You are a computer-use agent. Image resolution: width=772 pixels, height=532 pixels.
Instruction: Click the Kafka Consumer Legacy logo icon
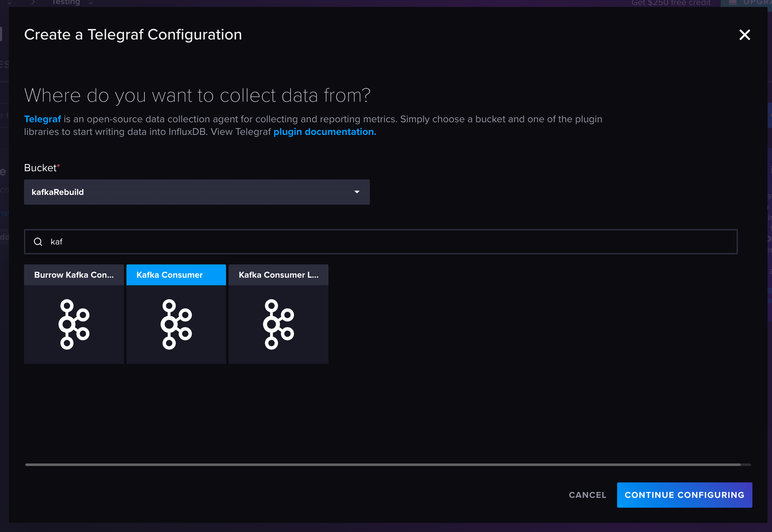point(279,324)
